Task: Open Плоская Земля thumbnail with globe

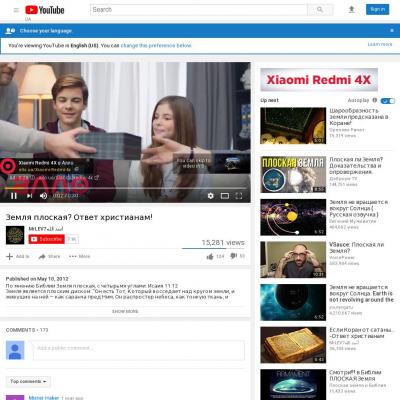Action: tap(293, 174)
